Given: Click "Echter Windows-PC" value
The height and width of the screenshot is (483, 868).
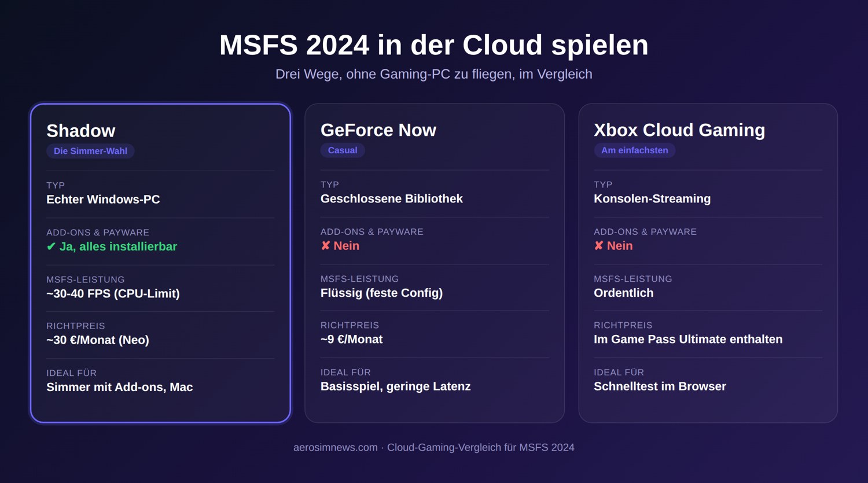Looking at the screenshot, I should [x=103, y=200].
